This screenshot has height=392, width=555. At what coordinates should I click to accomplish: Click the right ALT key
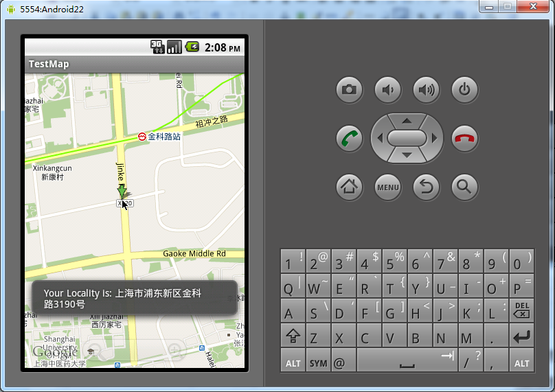pos(522,360)
